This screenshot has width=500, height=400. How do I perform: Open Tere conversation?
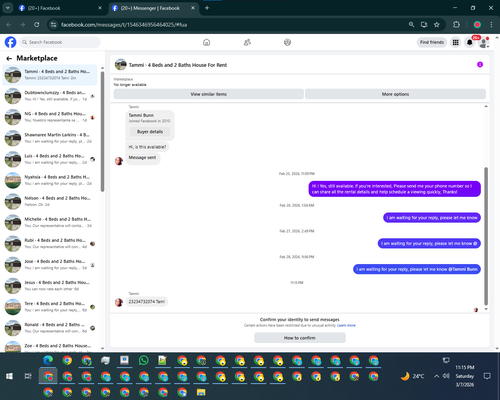pyautogui.click(x=50, y=307)
